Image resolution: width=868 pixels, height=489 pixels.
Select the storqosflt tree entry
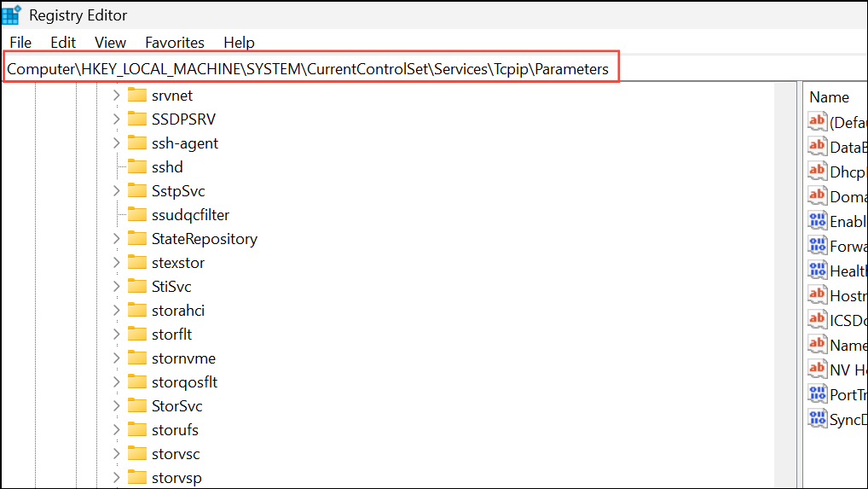(184, 382)
